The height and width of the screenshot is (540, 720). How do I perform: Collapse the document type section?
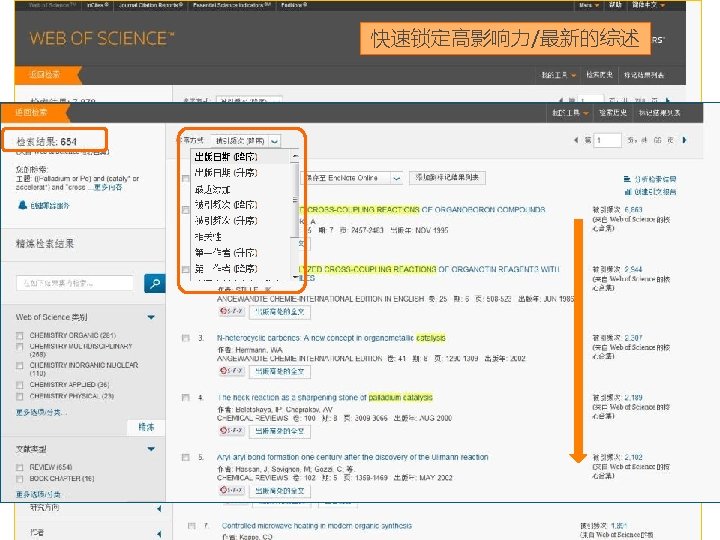pyautogui.click(x=151, y=449)
